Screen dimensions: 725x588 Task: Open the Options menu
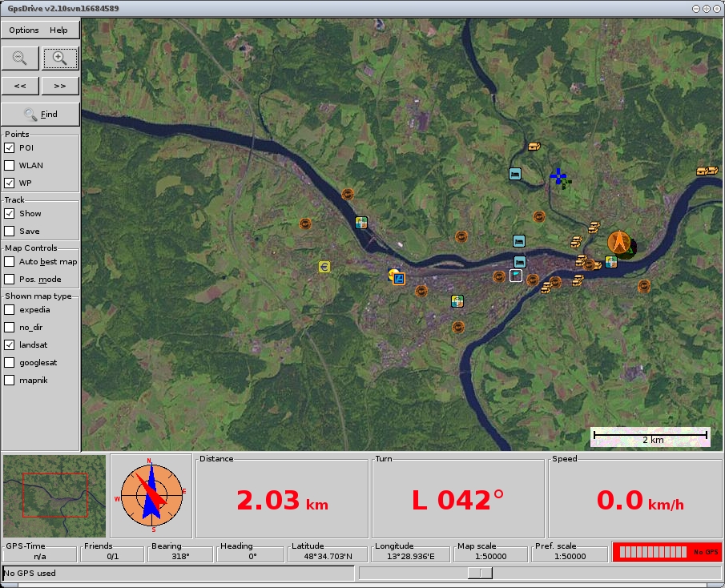coord(24,30)
